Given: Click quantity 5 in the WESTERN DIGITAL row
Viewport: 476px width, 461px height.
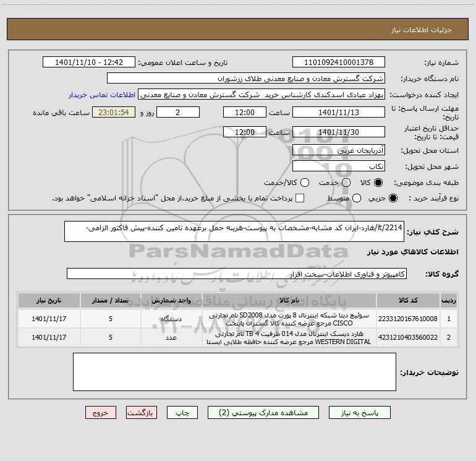Looking at the screenshot, I should [111, 337].
